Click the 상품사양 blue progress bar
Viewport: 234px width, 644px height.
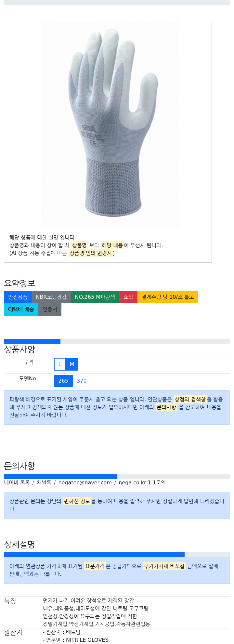pyautogui.click(x=32, y=342)
